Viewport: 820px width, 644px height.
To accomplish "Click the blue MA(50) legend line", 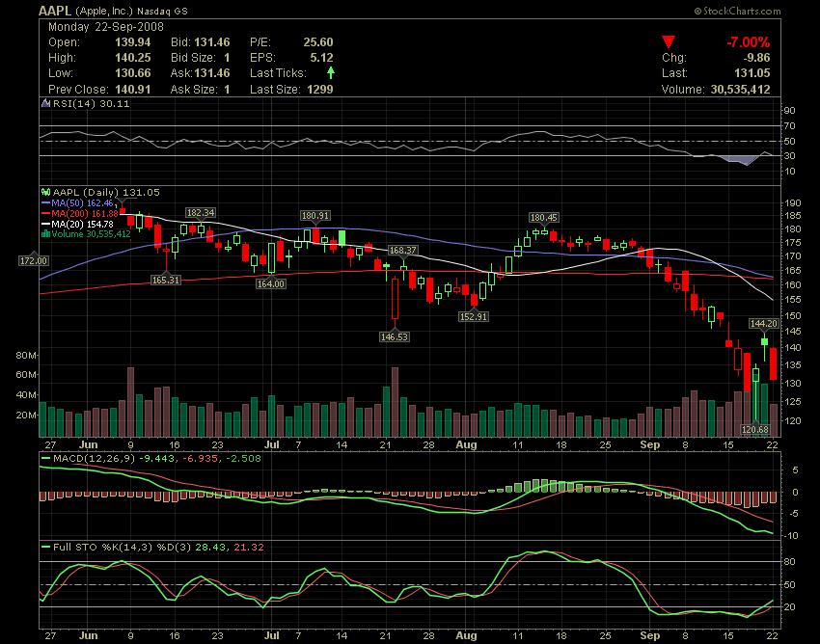I will click(46, 202).
